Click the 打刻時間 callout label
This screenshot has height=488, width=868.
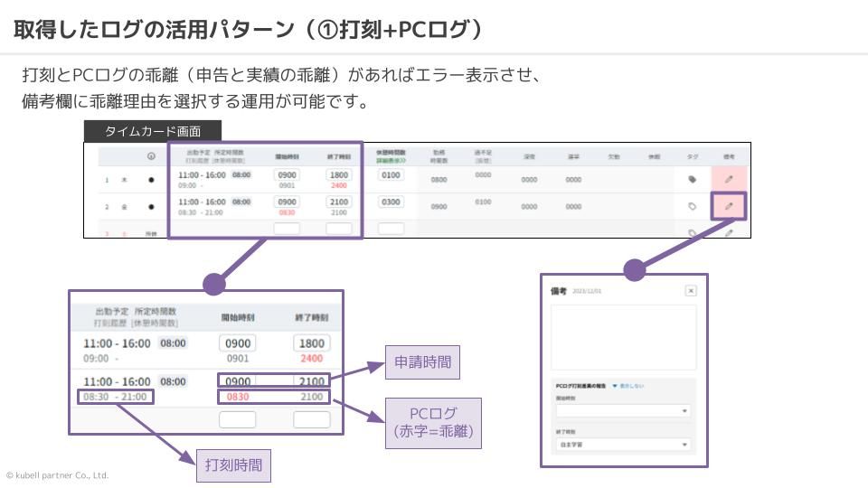[233, 465]
